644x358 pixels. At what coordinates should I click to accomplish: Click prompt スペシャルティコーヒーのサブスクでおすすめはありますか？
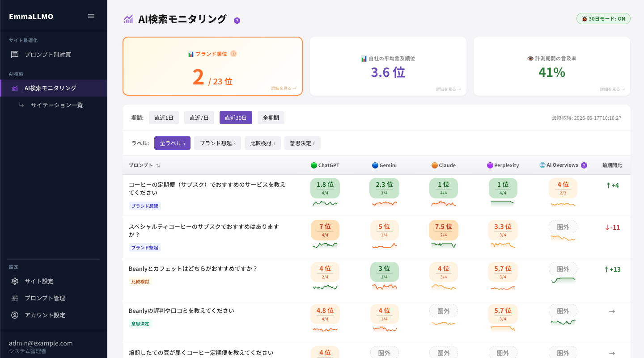204,231
